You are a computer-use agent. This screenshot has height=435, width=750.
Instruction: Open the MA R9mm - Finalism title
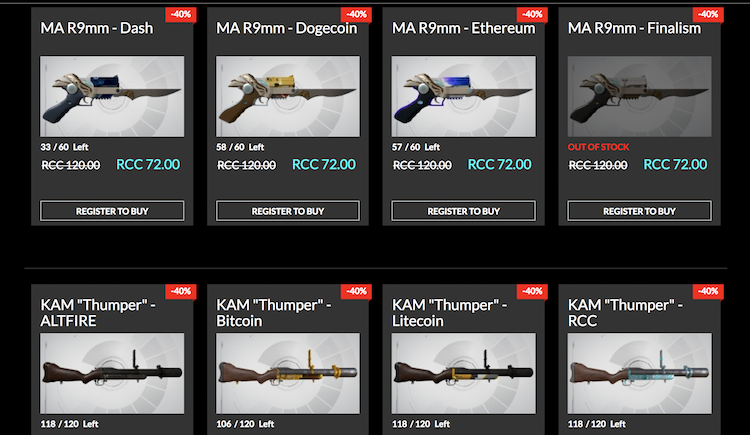pyautogui.click(x=634, y=28)
